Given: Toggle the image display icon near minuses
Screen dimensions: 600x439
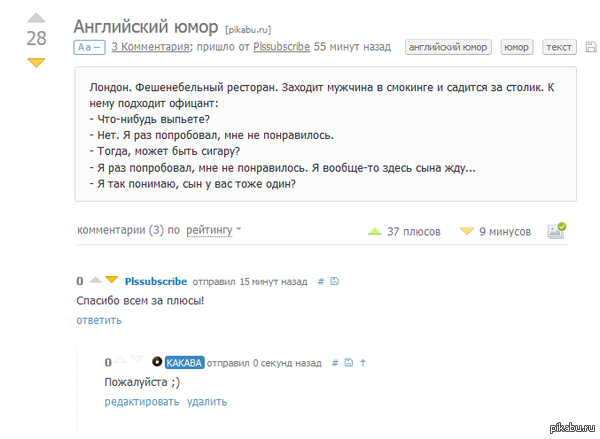Looking at the screenshot, I should pos(557,231).
